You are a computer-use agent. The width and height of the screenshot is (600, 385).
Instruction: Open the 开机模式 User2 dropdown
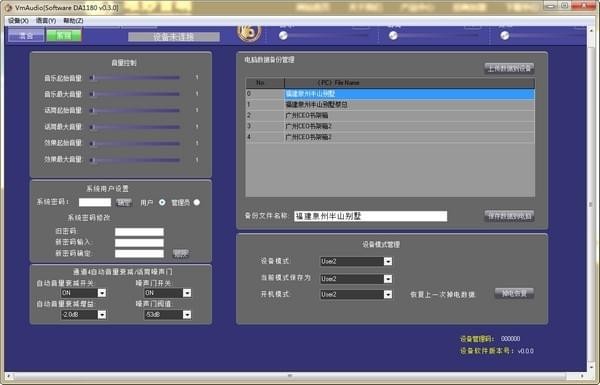(x=356, y=294)
